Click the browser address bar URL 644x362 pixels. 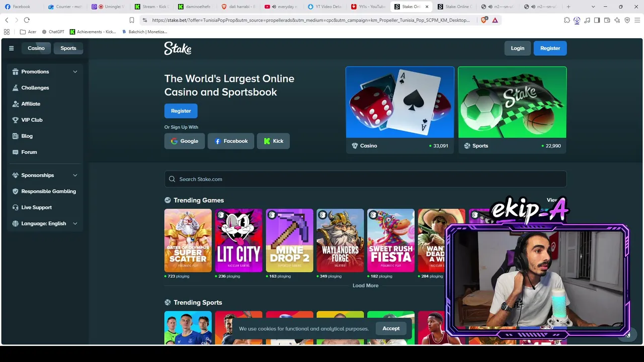311,20
